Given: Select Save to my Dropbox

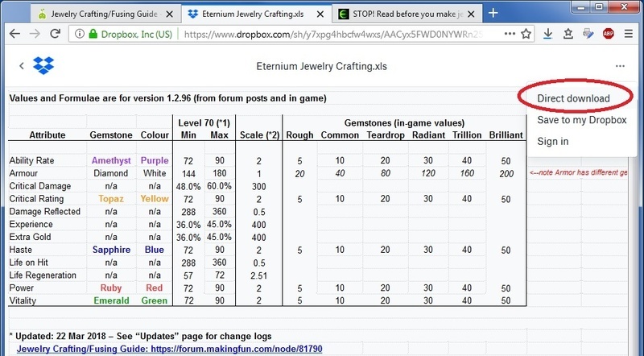Looking at the screenshot, I should coord(581,120).
